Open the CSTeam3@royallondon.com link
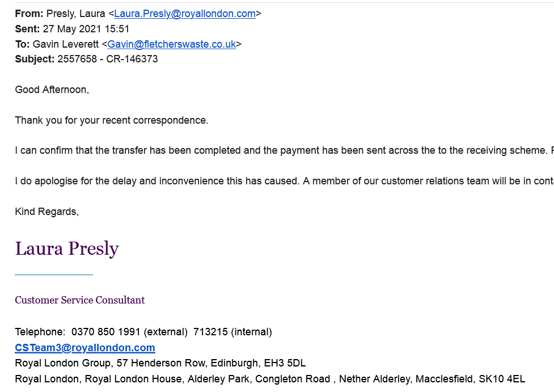This screenshot has width=554, height=392. pyautogui.click(x=85, y=348)
